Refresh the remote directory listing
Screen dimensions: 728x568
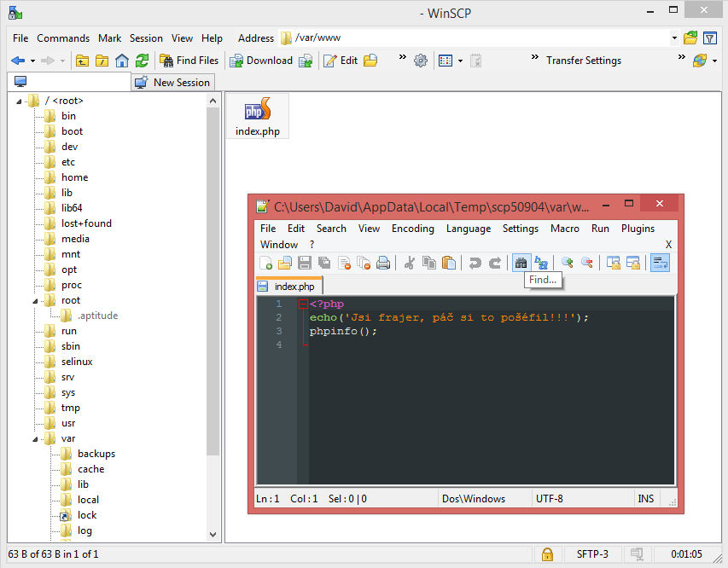[x=142, y=60]
